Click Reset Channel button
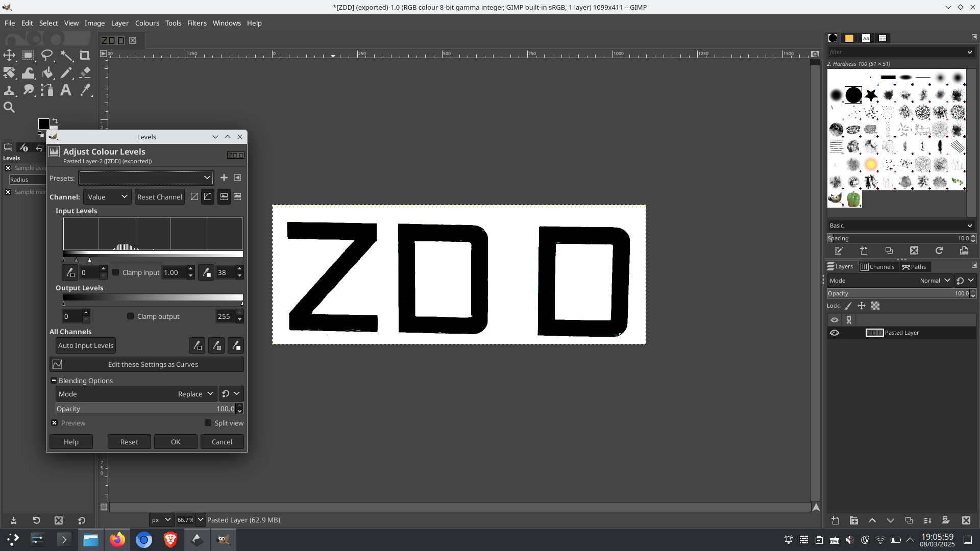The width and height of the screenshot is (980, 551). [159, 197]
